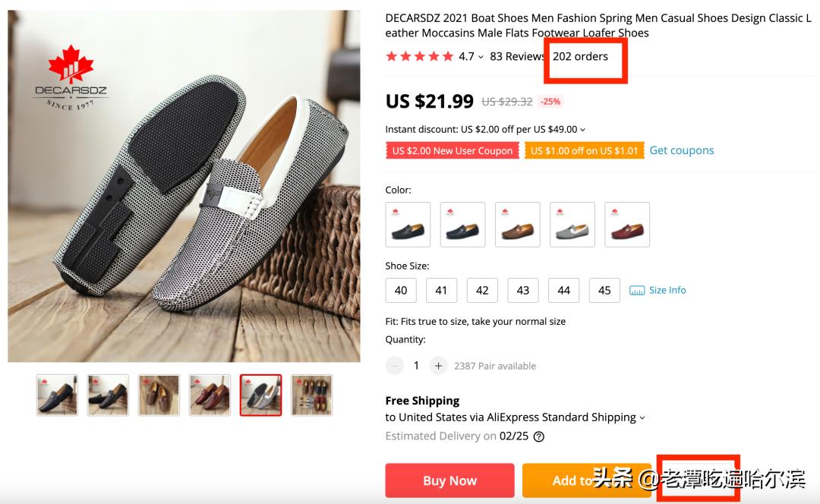Click the delivery help question mark icon

[x=539, y=436]
